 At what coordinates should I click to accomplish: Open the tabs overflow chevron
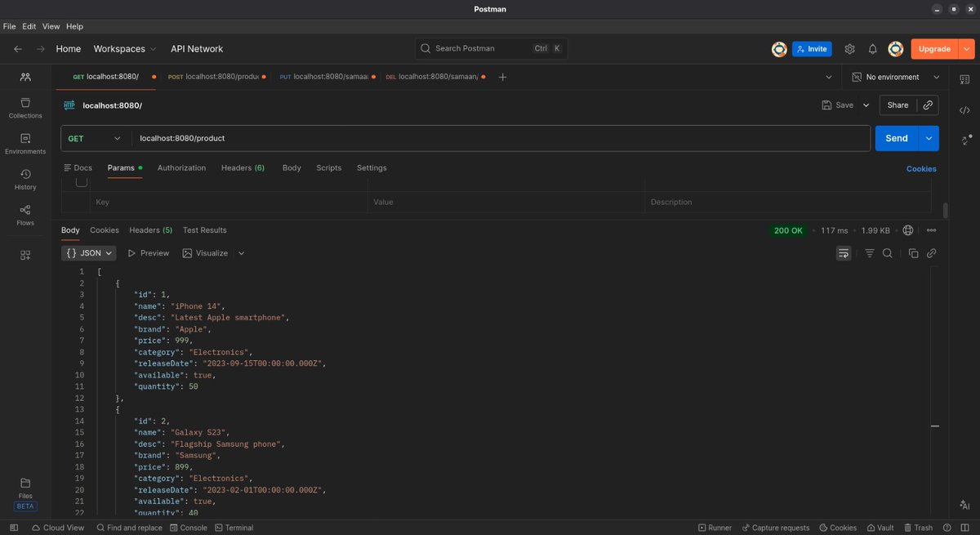click(x=829, y=77)
